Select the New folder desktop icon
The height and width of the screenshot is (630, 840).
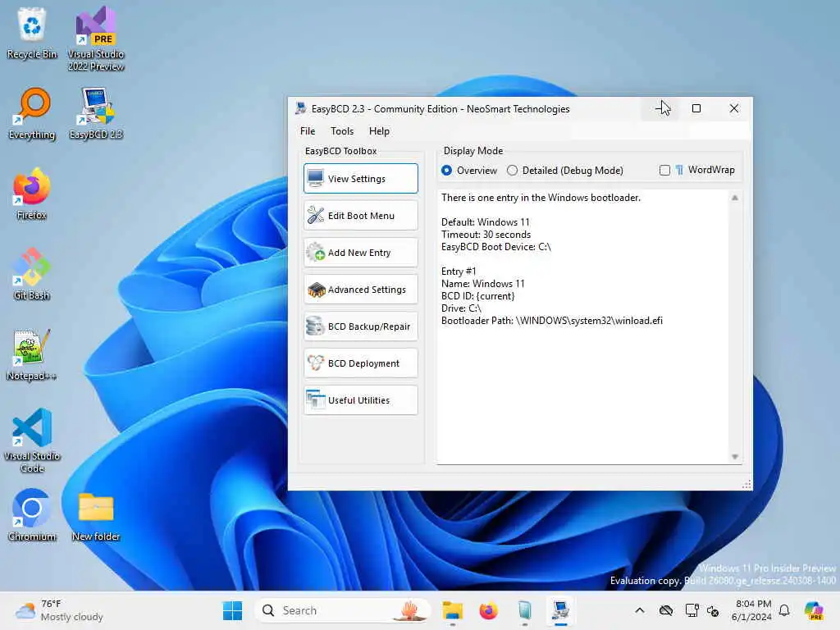click(x=96, y=515)
